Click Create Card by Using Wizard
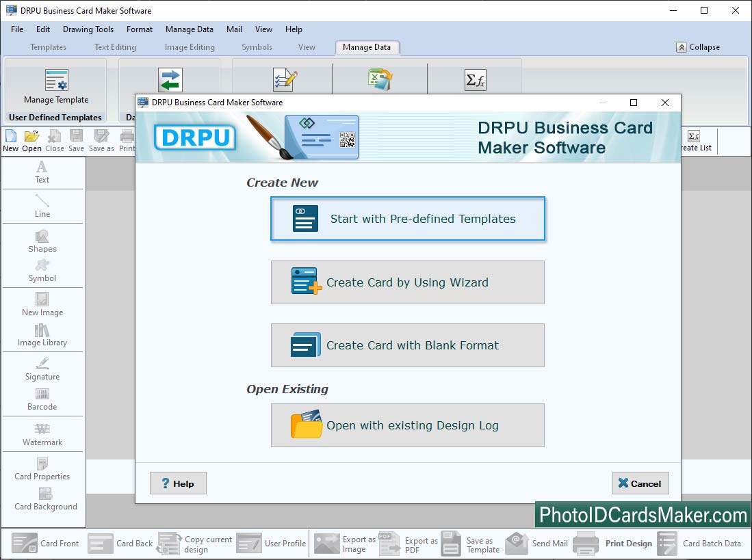 [408, 282]
